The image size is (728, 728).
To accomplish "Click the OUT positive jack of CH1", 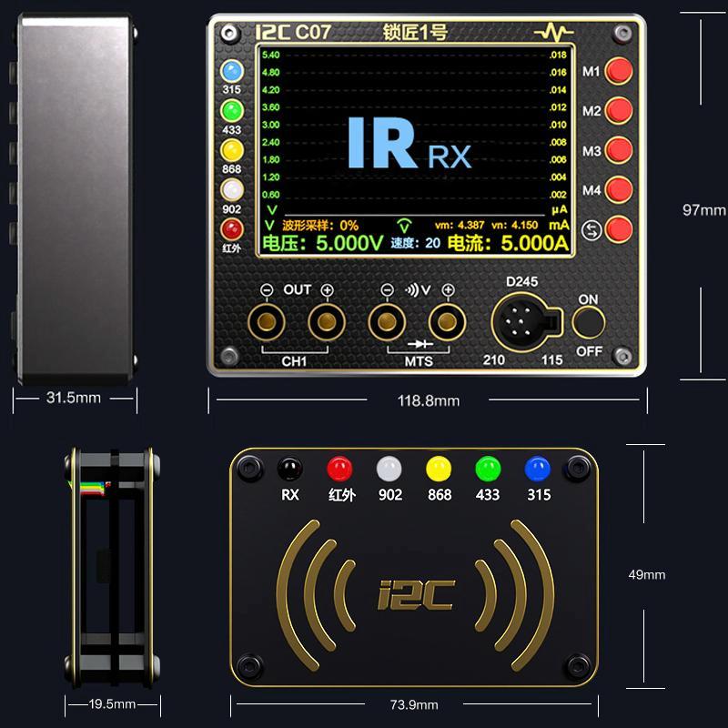I will point(326,321).
